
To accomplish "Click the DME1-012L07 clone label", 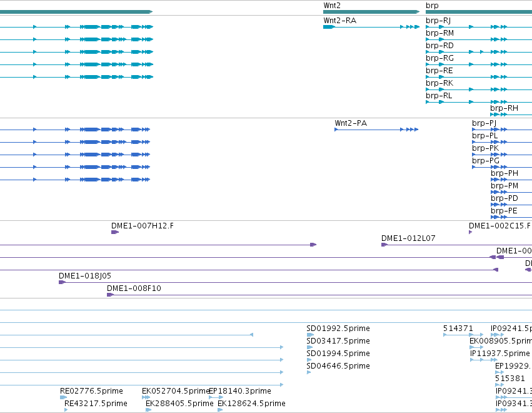I will (408, 238).
